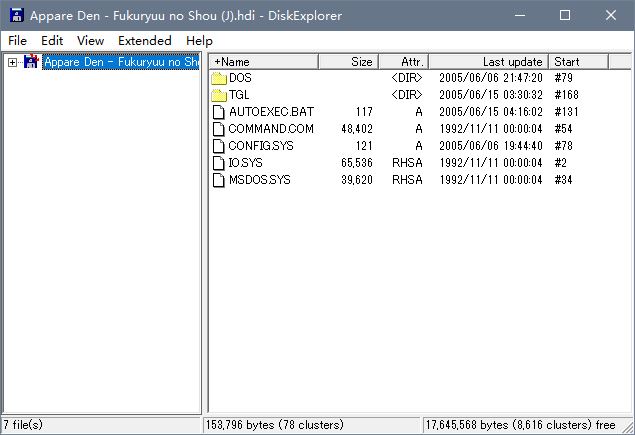Click start cluster #78
Image resolution: width=635 pixels, height=435 pixels.
pos(563,146)
